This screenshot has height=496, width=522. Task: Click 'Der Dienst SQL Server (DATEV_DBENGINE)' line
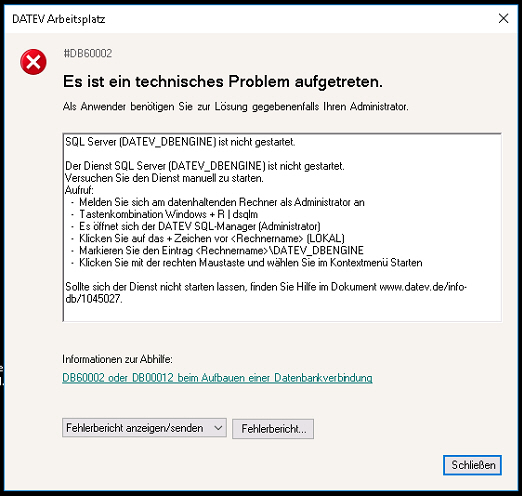point(205,166)
